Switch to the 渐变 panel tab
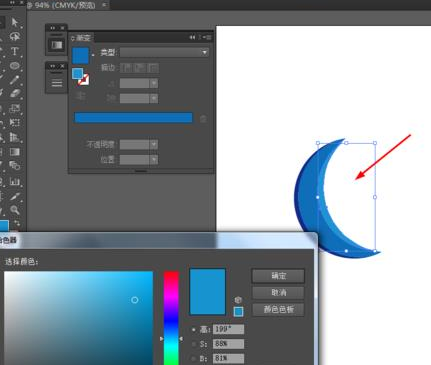 click(x=82, y=38)
